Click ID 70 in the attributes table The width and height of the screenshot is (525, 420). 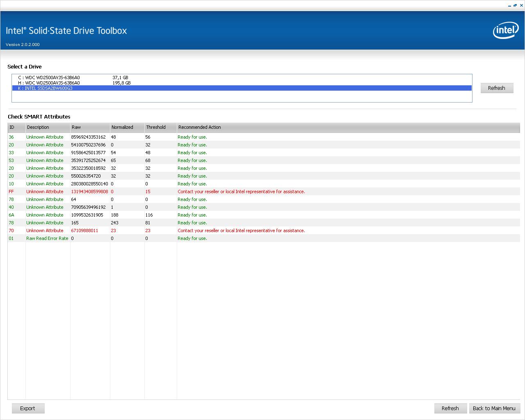[x=11, y=231]
